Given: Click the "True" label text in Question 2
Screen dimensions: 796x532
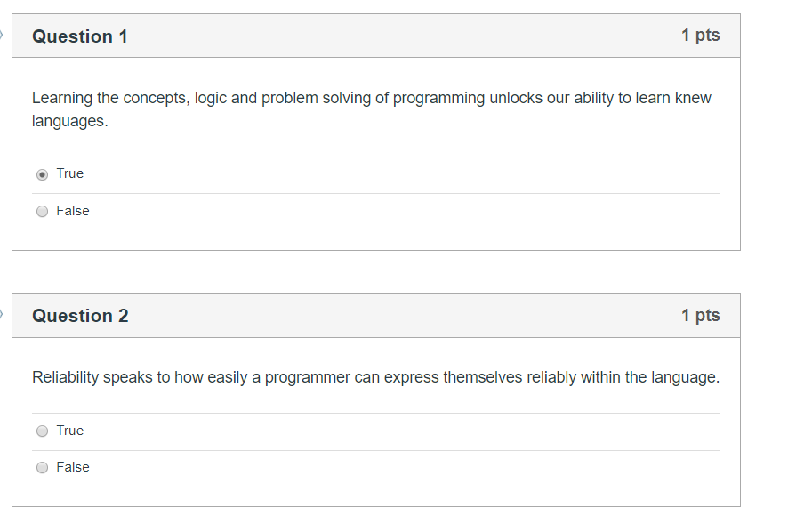Looking at the screenshot, I should tap(69, 431).
